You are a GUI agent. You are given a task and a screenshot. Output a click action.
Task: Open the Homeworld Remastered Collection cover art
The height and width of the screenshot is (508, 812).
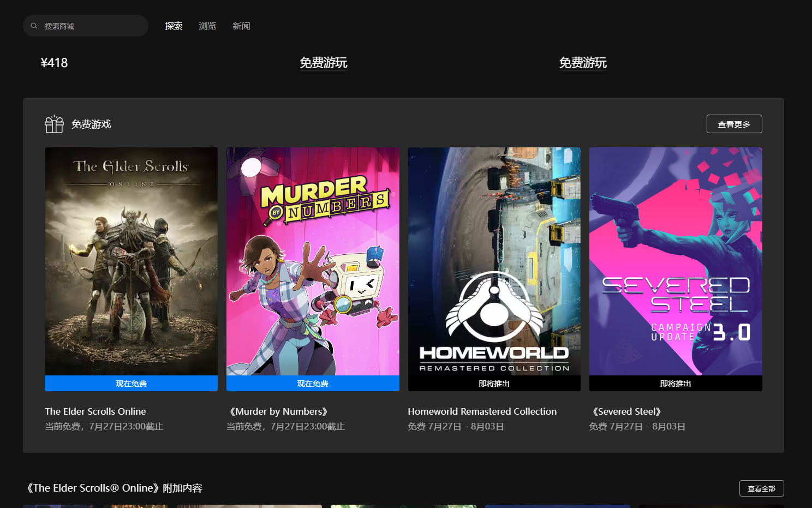click(494, 261)
